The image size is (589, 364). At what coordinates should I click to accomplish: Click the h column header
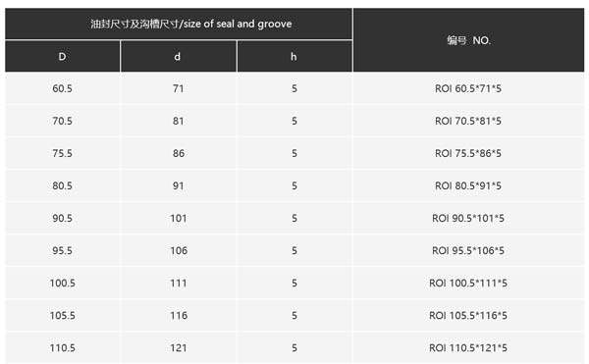(294, 57)
